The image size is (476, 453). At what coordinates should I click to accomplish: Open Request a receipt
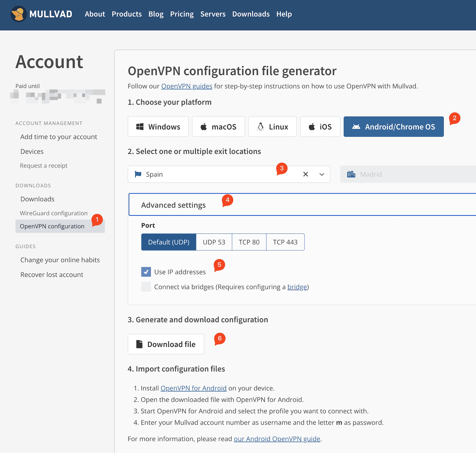click(x=44, y=166)
